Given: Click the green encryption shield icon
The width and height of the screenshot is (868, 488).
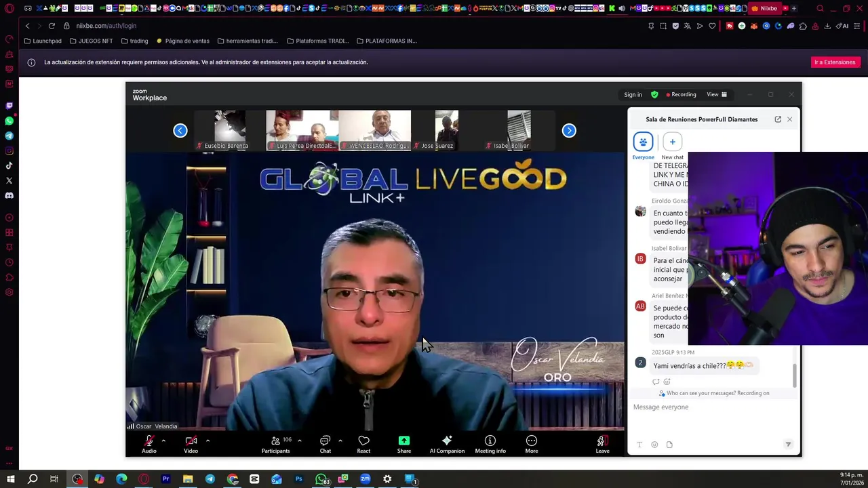Looking at the screenshot, I should click(654, 95).
